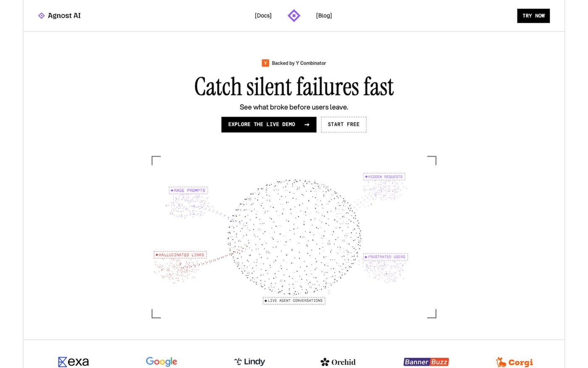Select the Frustrated Users label
Image resolution: width=588 pixels, height=368 pixels.
[385, 257]
